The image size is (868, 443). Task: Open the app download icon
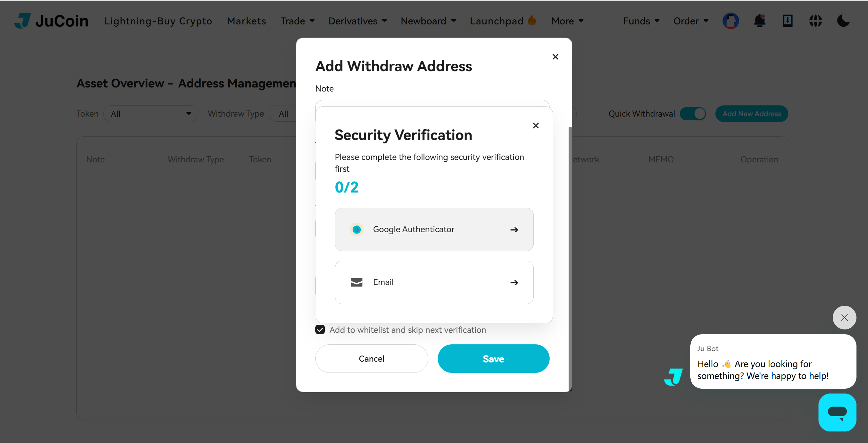click(788, 21)
